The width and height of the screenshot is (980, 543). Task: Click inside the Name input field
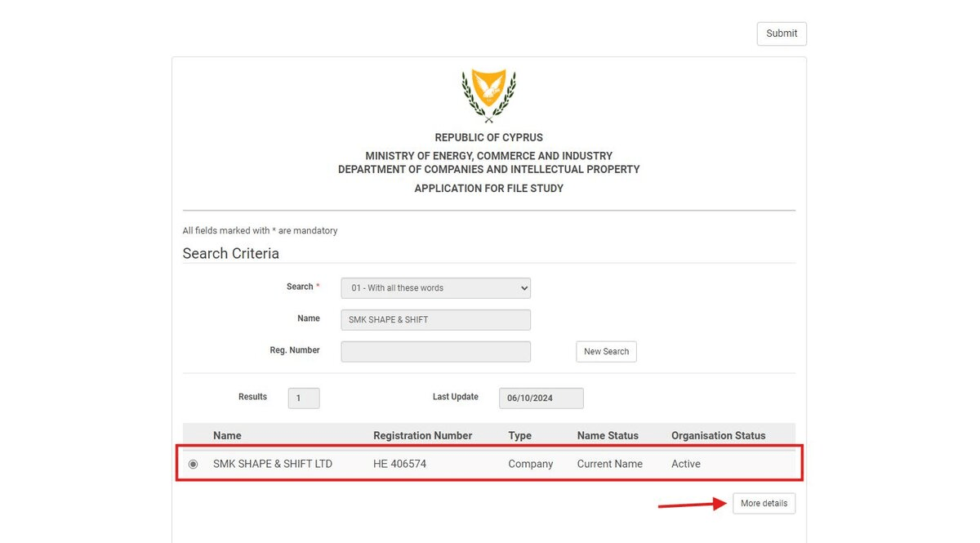click(x=435, y=319)
